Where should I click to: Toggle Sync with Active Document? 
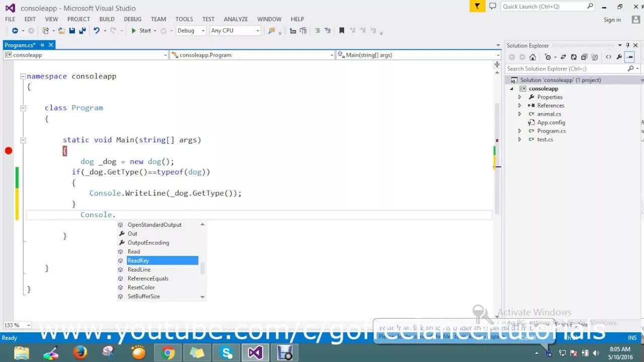coord(562,57)
